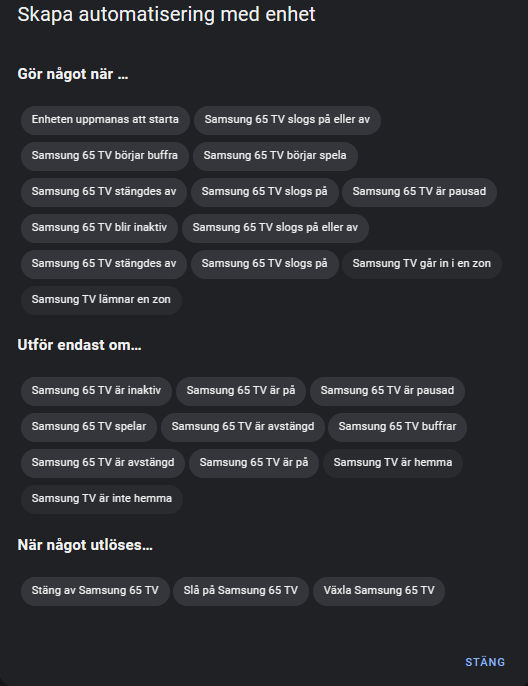
Task: Click 'Samsung TV lämnar en zon' chip
Action: tap(101, 300)
